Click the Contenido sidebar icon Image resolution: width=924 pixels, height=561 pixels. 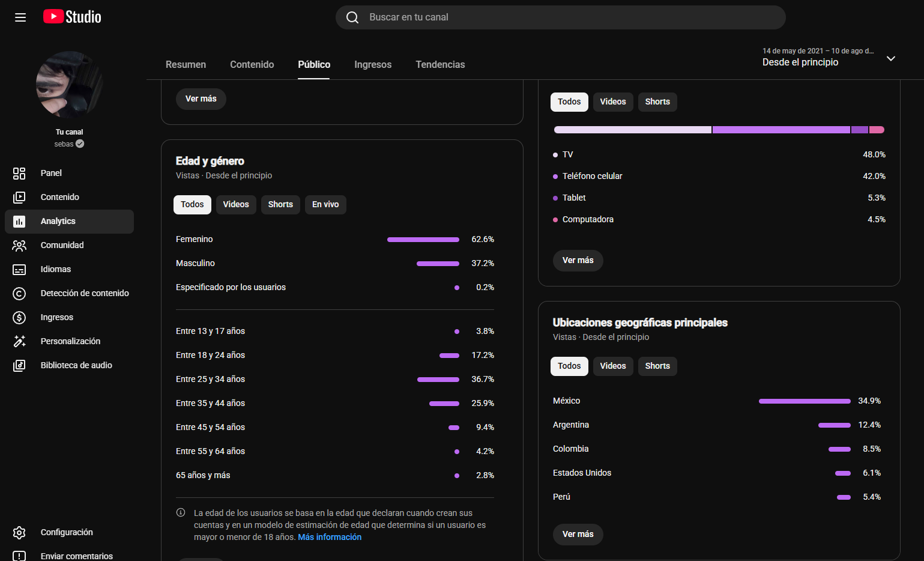(19, 197)
